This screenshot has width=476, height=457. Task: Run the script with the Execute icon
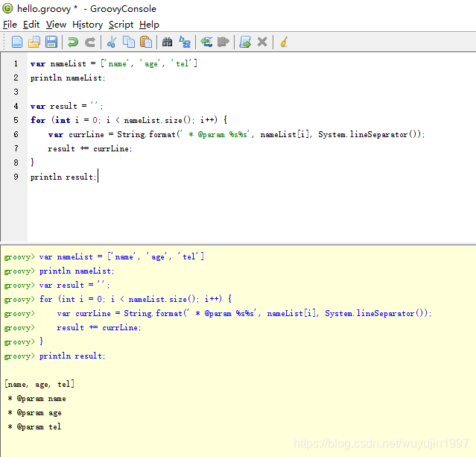[x=245, y=42]
